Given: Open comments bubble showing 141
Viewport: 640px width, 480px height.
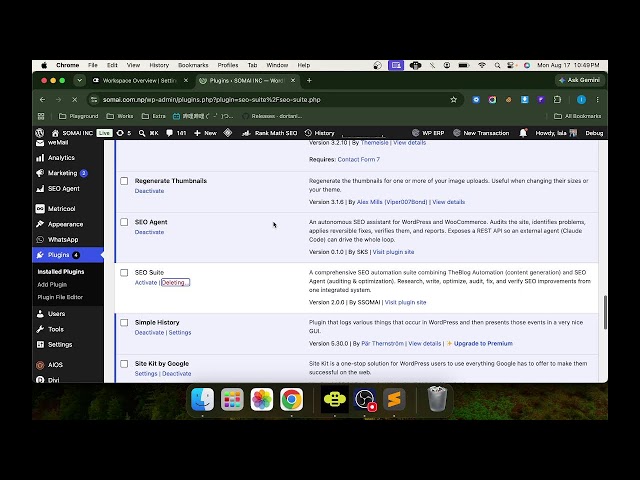Looking at the screenshot, I should tap(176, 133).
